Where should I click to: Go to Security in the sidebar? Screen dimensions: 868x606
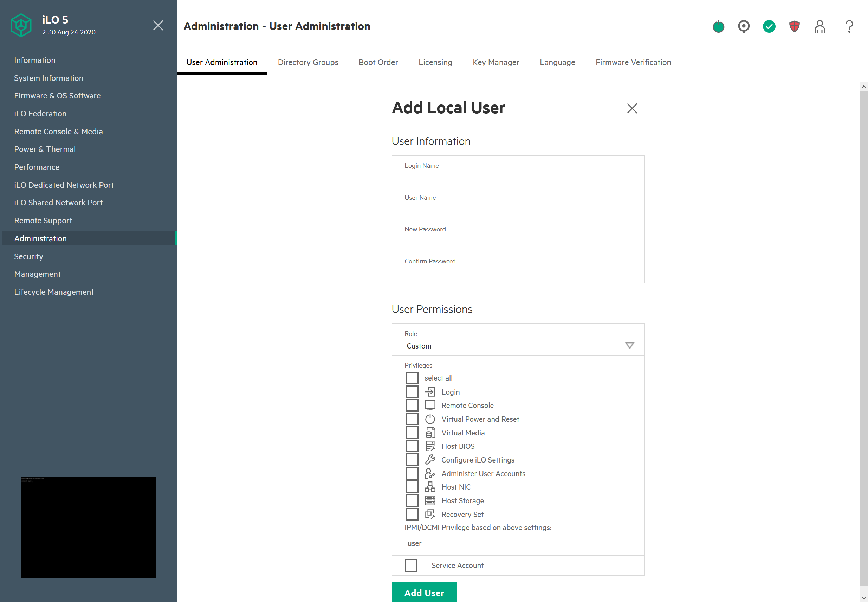[29, 256]
